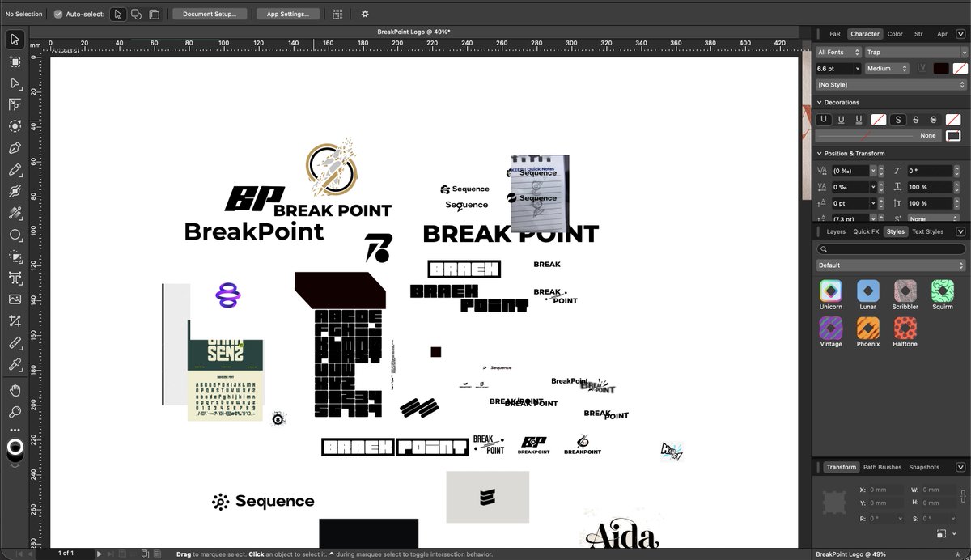This screenshot has width=971, height=560.
Task: Choose the overlapping shapes auto-select mode
Action: pyautogui.click(x=136, y=14)
